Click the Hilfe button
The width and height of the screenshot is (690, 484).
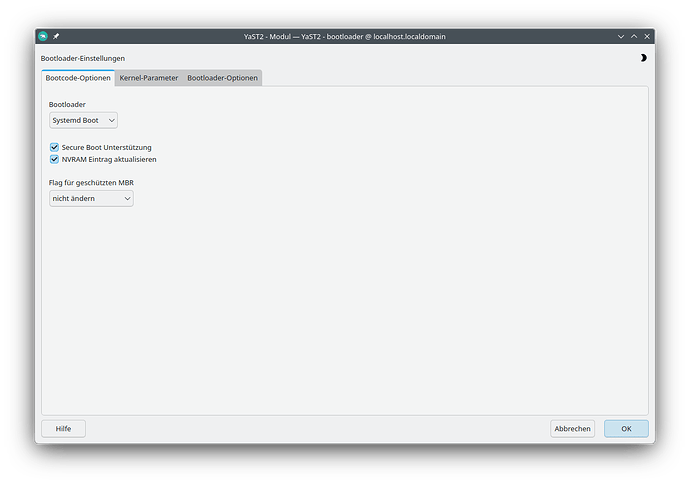pyautogui.click(x=63, y=429)
